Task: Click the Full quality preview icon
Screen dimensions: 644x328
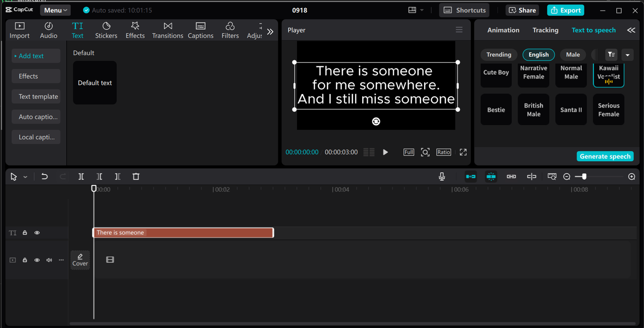Action: [x=409, y=152]
